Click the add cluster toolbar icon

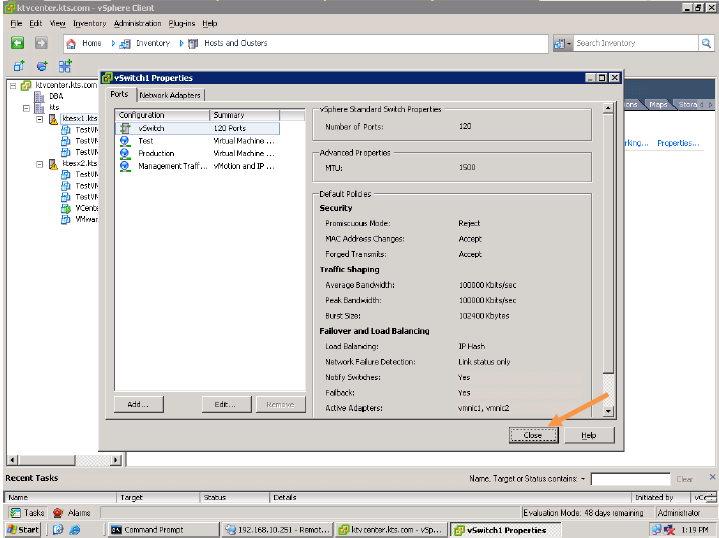pyautogui.click(x=65, y=66)
